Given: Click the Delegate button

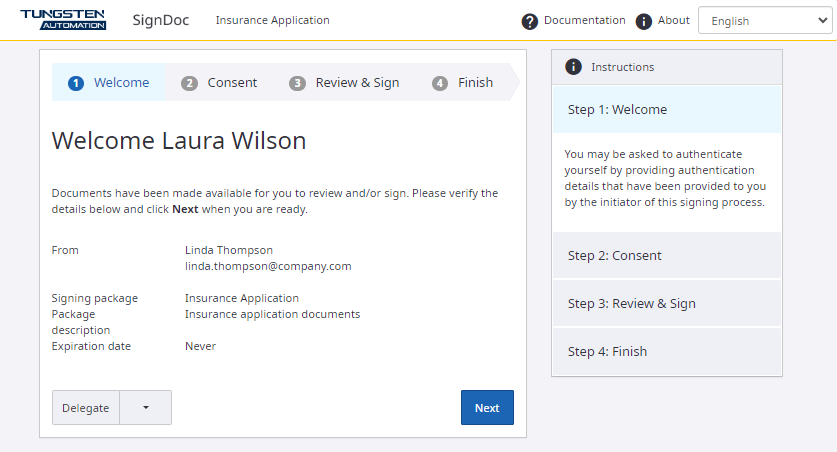Looking at the screenshot, I should (x=86, y=408).
